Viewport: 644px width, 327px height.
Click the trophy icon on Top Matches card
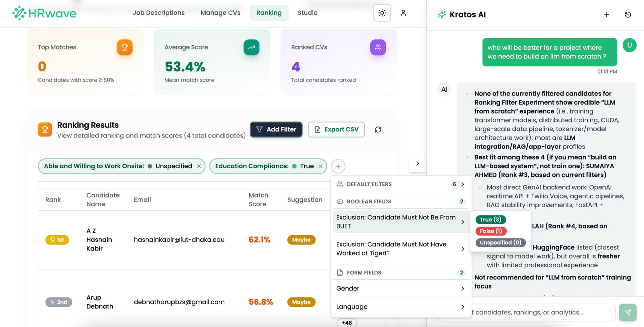click(124, 47)
